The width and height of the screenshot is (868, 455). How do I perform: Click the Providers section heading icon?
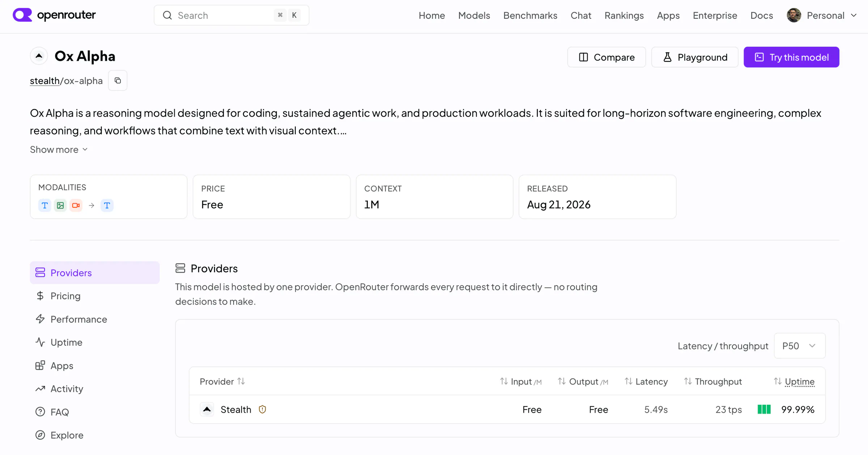tap(180, 268)
